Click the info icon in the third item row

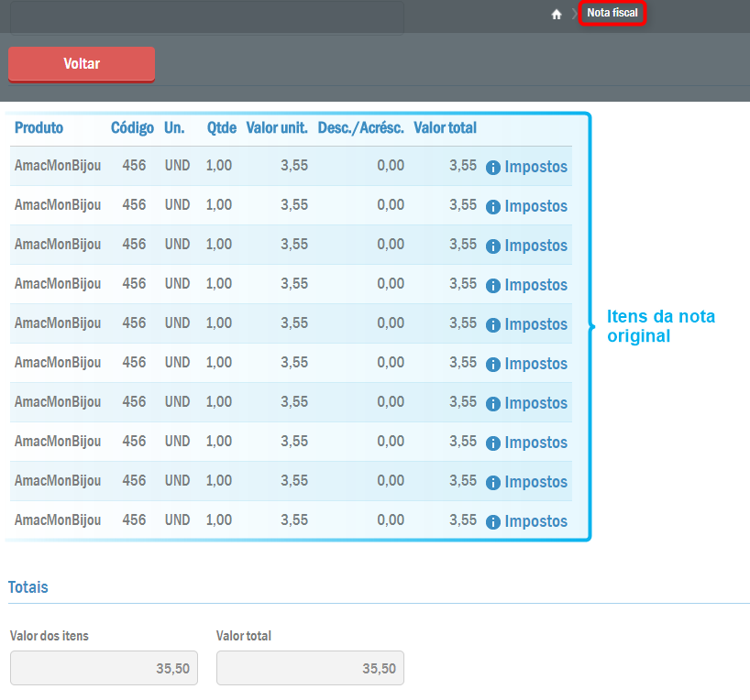[493, 246]
